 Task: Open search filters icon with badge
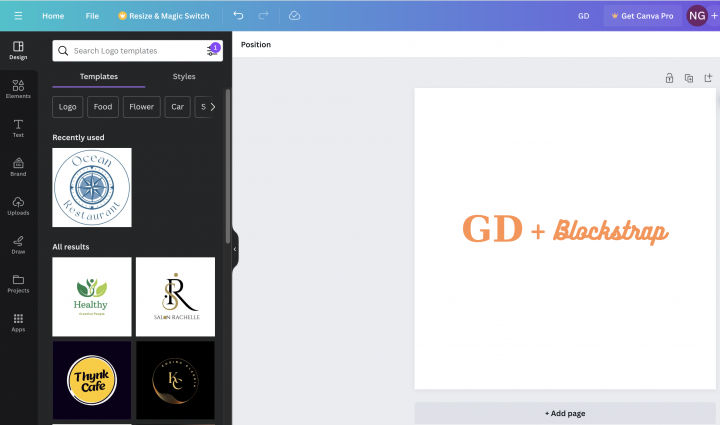[x=212, y=50]
